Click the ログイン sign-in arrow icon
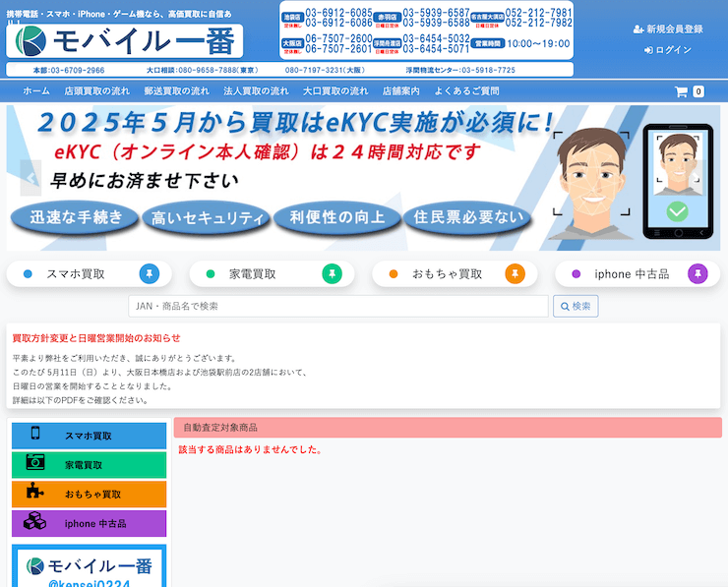The image size is (728, 587). point(648,50)
